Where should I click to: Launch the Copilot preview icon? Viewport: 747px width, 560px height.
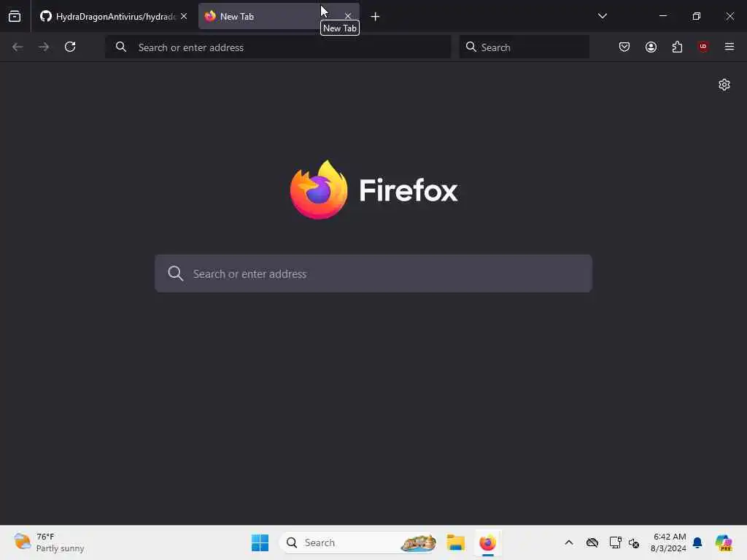pos(724,542)
